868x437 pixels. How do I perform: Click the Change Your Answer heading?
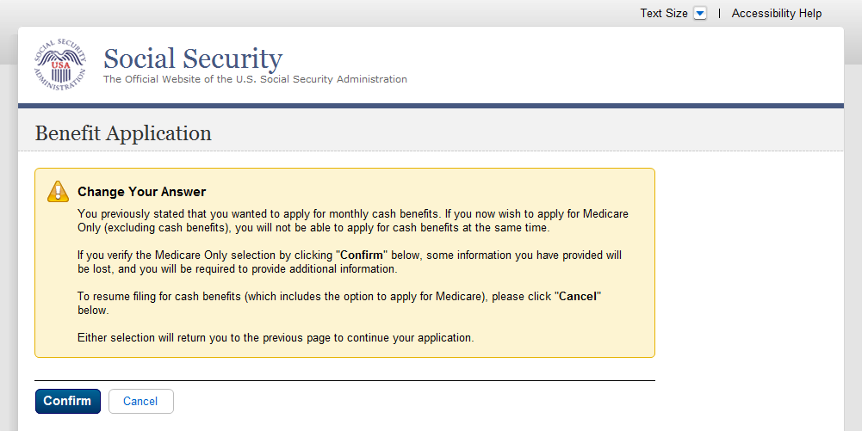pos(142,192)
